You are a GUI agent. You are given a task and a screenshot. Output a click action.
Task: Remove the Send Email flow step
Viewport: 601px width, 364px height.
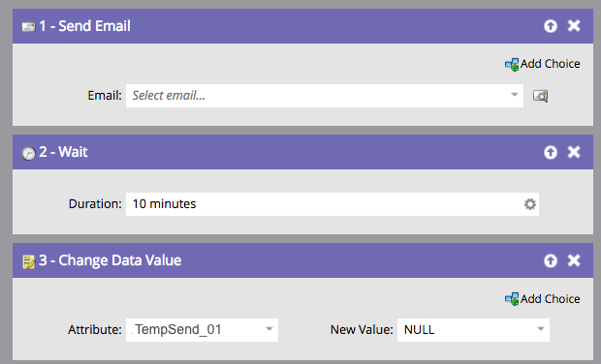coord(574,25)
